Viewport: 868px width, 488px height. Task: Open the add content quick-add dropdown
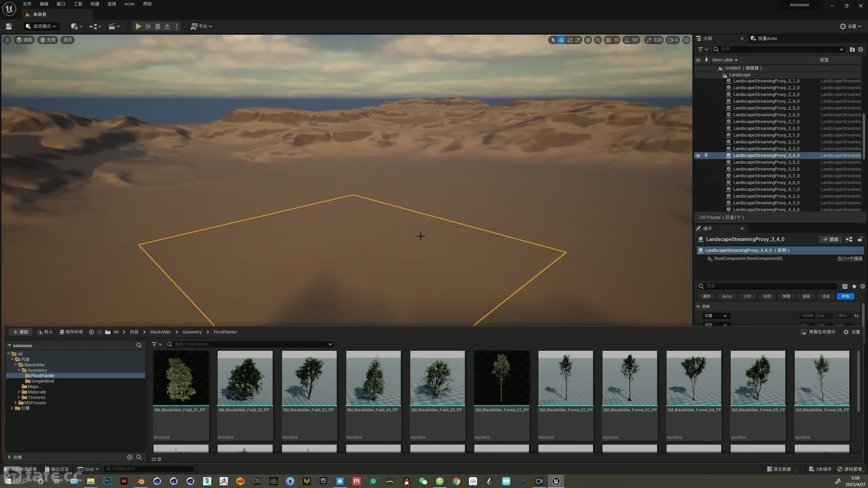(x=77, y=26)
